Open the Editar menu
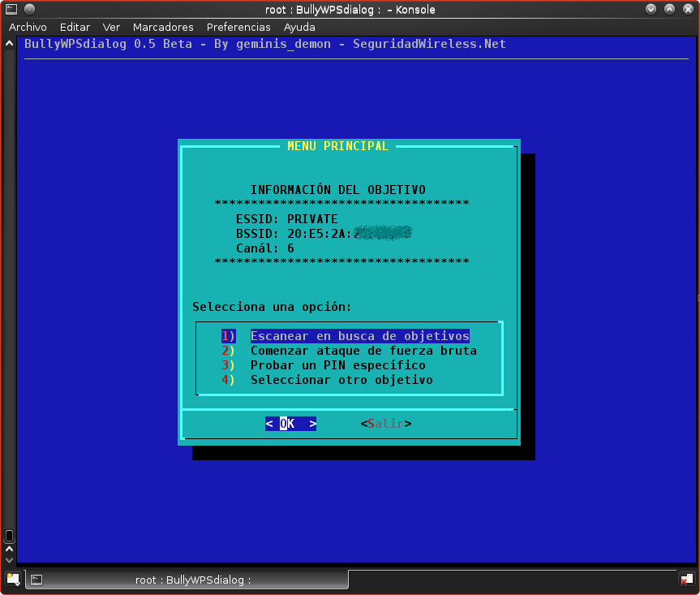 pos(75,27)
